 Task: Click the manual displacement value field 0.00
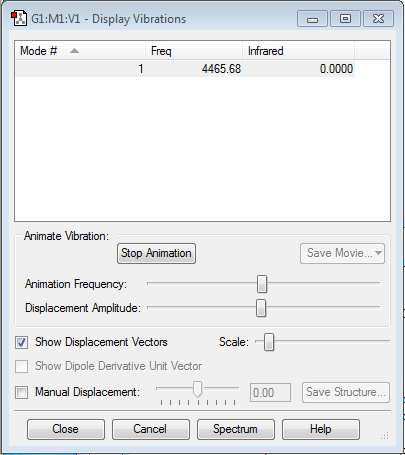coord(270,393)
